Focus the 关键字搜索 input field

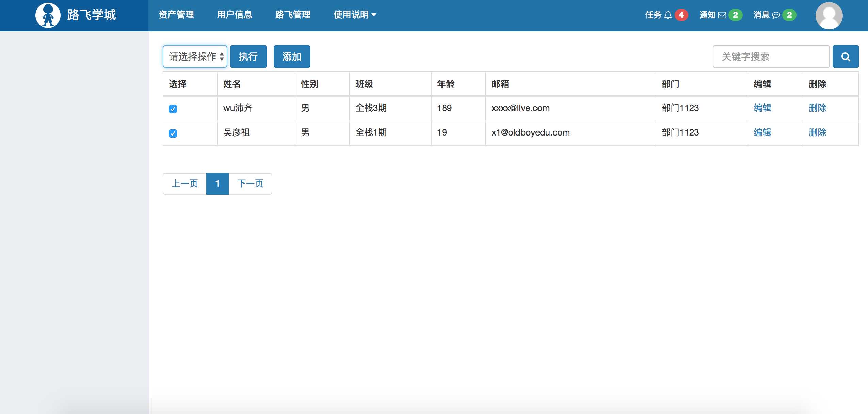[771, 57]
